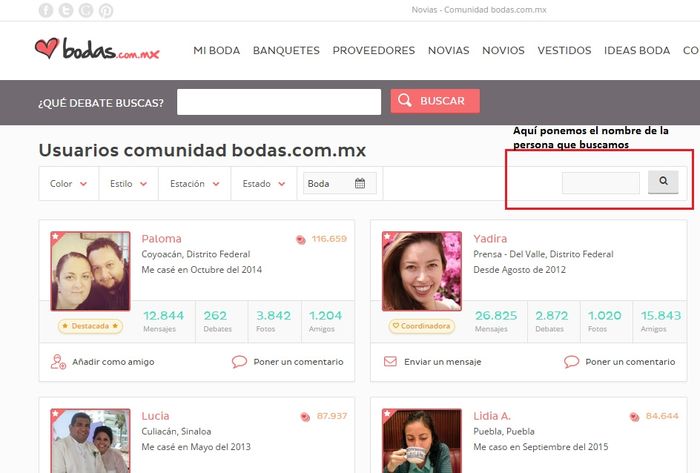Click the Pinterest icon in header
The image size is (700, 473).
(x=106, y=11)
